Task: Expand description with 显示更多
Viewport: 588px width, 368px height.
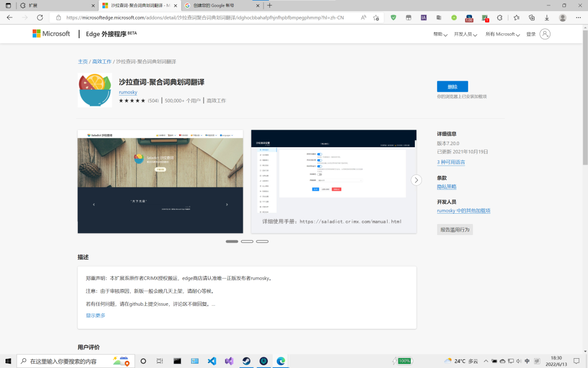Action: pos(96,316)
